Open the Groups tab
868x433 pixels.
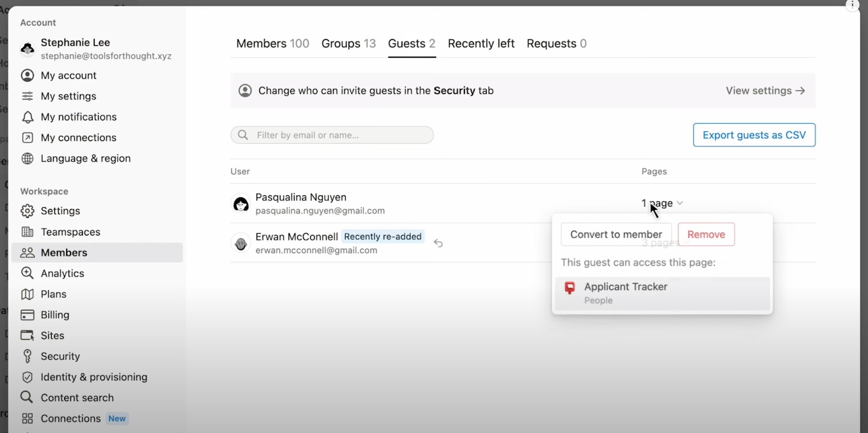click(x=349, y=43)
